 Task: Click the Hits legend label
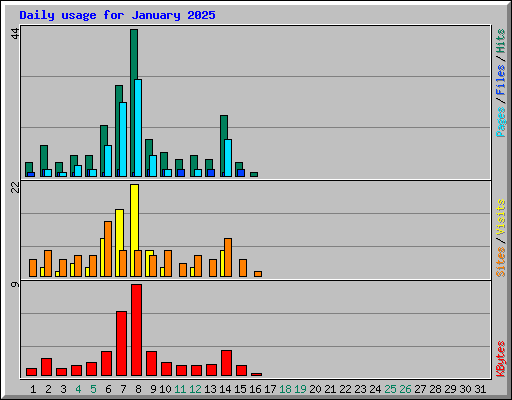(500, 41)
